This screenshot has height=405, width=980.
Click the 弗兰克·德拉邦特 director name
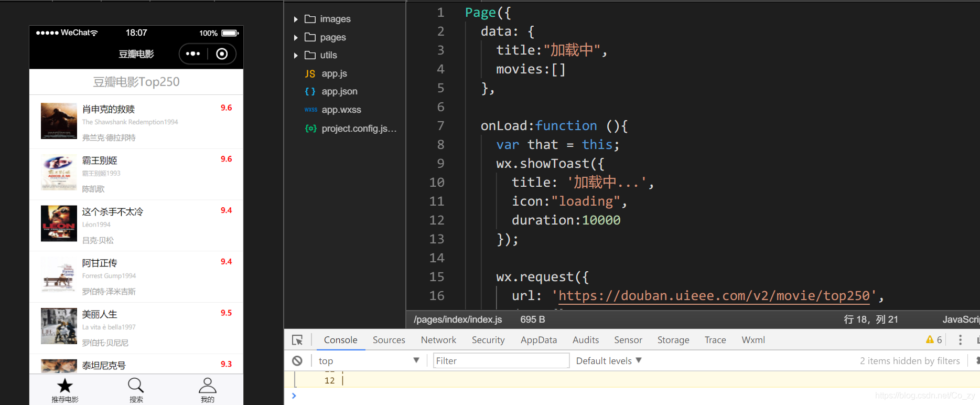(109, 137)
